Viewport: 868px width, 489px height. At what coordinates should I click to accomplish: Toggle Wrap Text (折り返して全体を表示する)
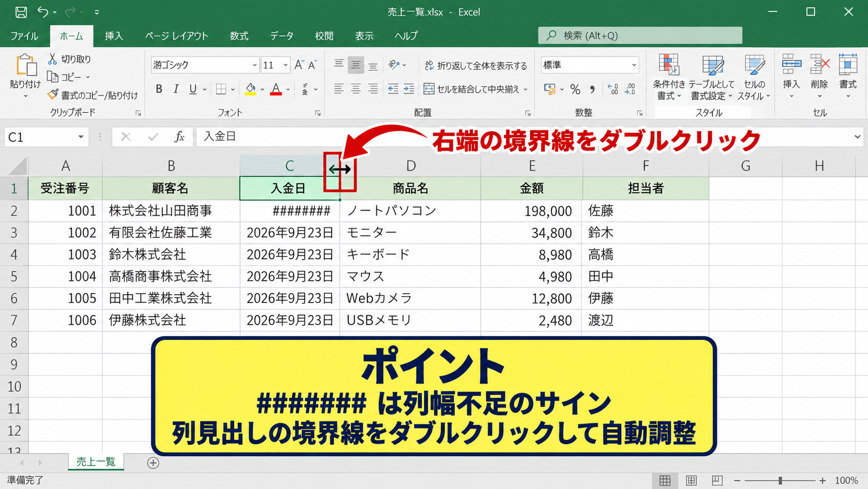tap(476, 65)
